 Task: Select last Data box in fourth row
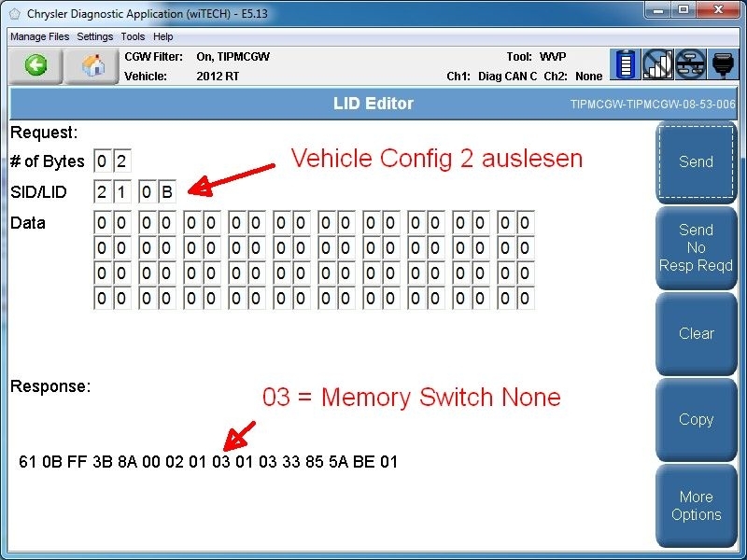click(x=525, y=298)
